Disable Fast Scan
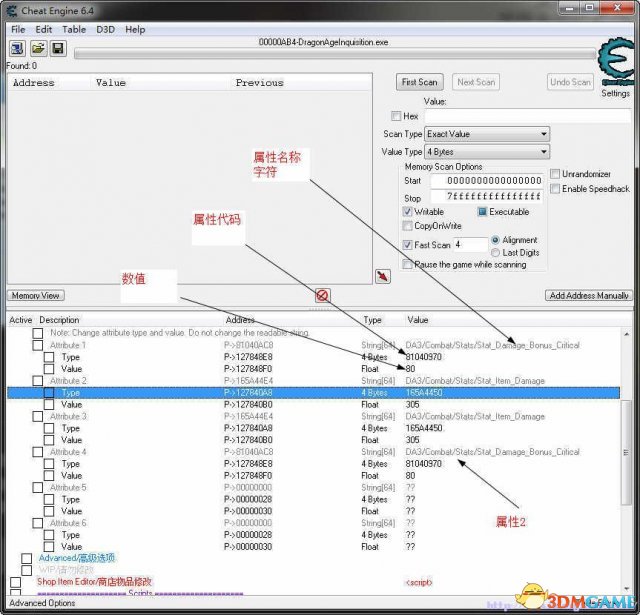 (x=407, y=244)
